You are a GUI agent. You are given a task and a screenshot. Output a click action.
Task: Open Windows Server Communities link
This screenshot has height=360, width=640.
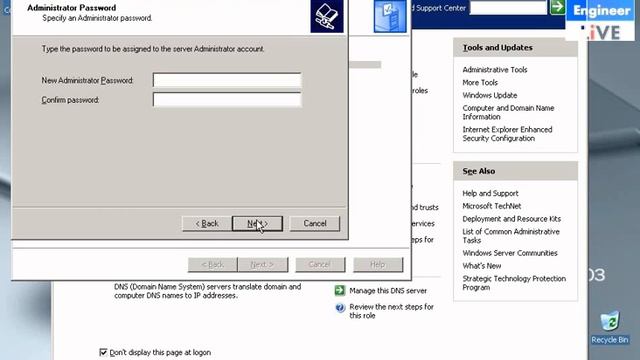pyautogui.click(x=510, y=253)
